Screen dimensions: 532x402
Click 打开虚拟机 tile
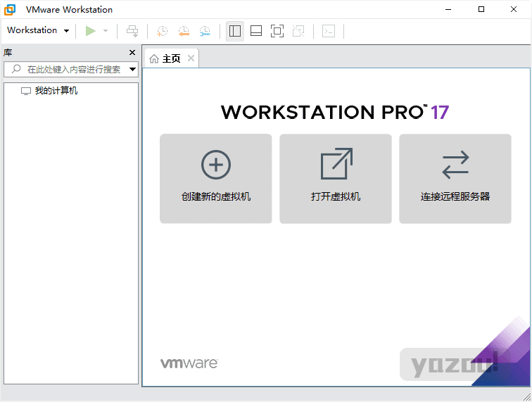(x=336, y=179)
